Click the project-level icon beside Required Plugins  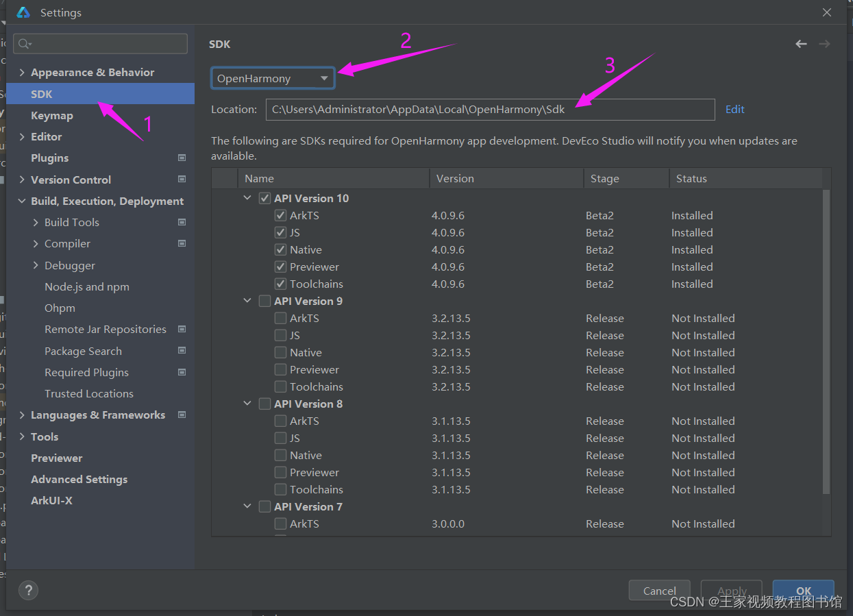[182, 372]
